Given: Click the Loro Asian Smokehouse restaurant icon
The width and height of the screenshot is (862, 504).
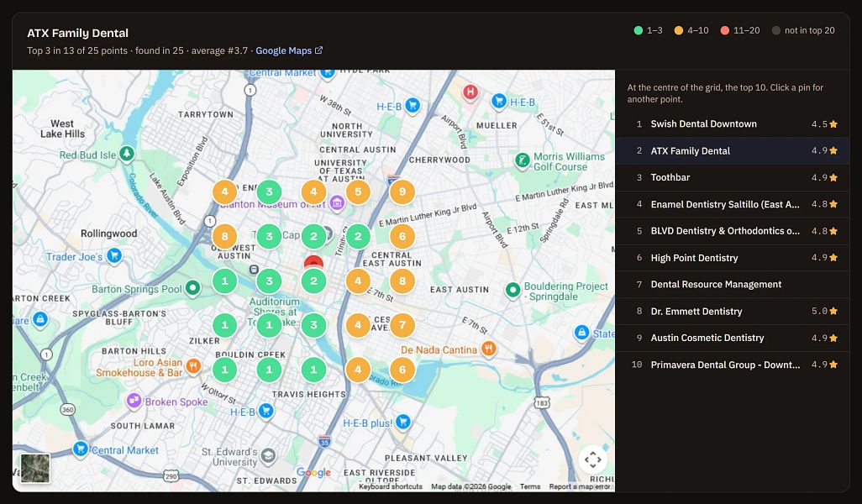Looking at the screenshot, I should point(192,366).
